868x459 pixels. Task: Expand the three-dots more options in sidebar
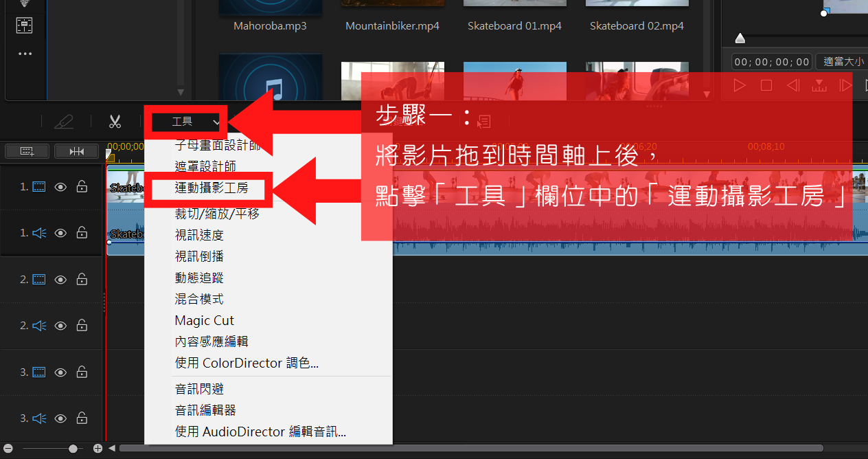25,54
